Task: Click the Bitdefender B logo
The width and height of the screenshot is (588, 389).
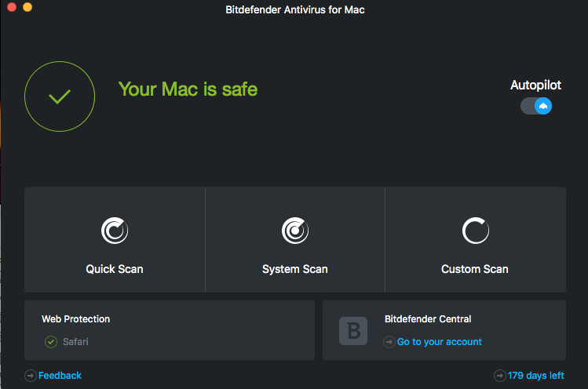Action: [353, 330]
